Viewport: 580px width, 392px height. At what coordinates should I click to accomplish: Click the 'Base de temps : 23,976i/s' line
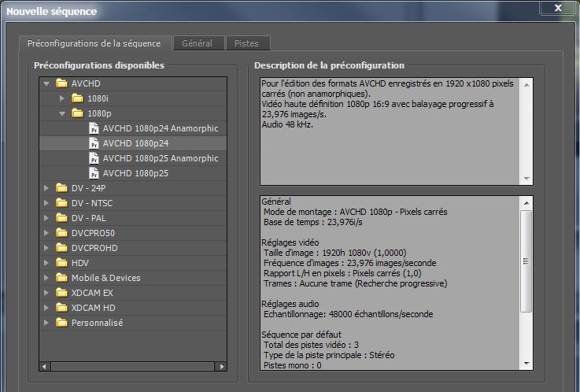tap(313, 222)
